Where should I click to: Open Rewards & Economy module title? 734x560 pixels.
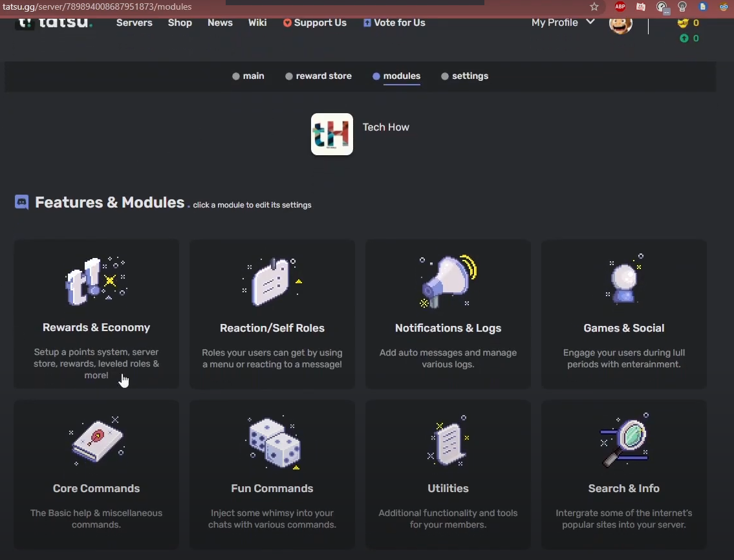(96, 327)
